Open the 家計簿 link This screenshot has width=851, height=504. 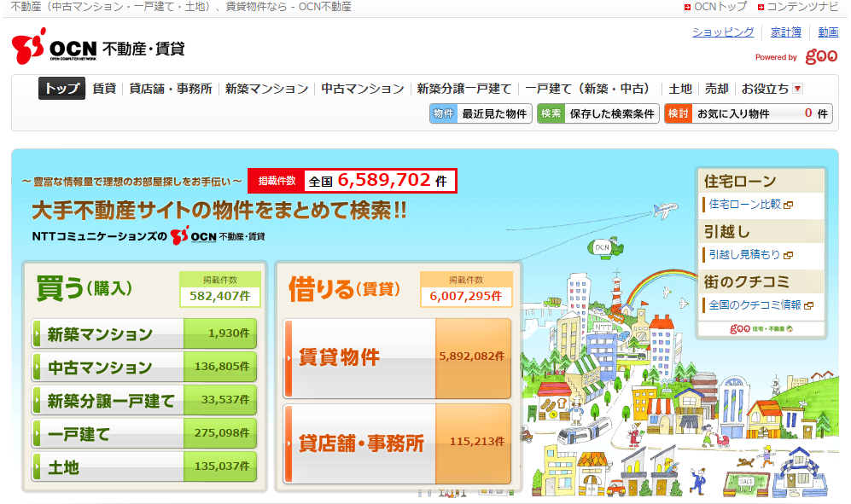click(786, 32)
